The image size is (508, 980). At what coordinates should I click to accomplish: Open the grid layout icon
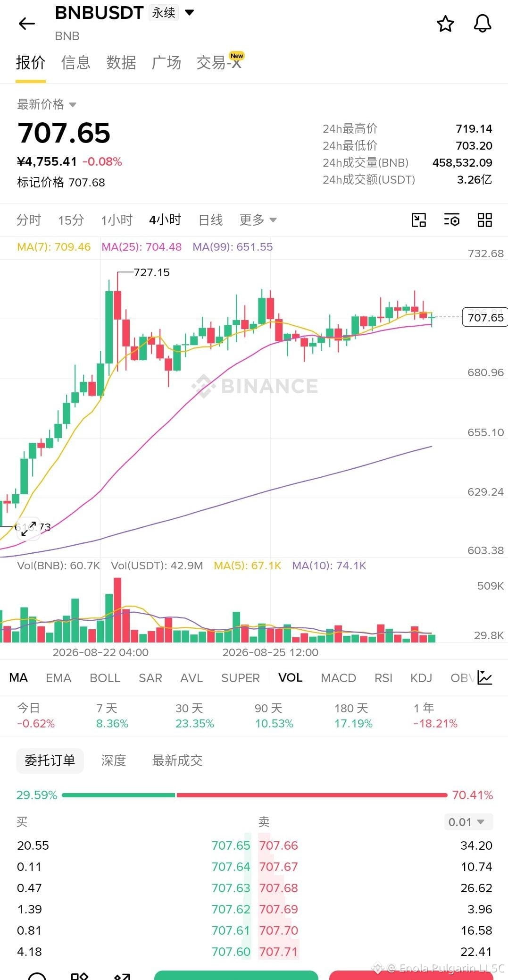coord(485,220)
